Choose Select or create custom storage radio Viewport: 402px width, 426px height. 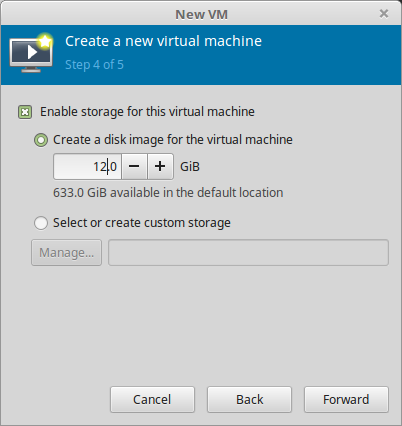[41, 223]
